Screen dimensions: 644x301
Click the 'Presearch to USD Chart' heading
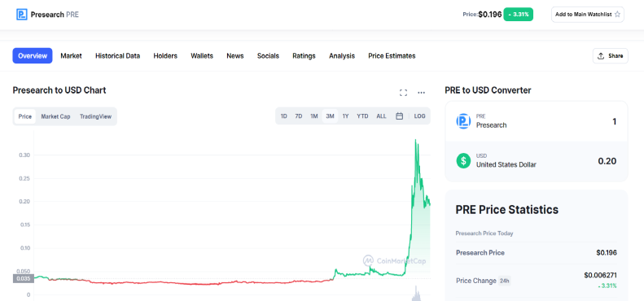[59, 90]
